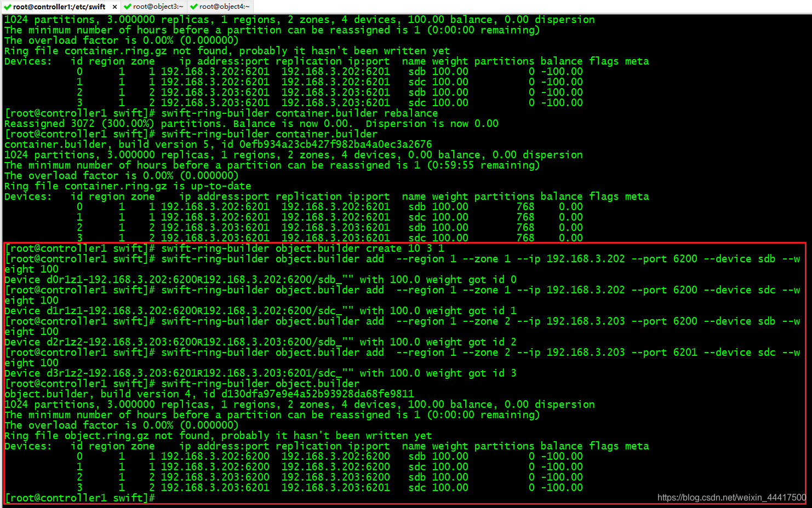The image size is (812, 508).
Task: Close the root@controller1:/etc/swift tab
Action: point(115,7)
